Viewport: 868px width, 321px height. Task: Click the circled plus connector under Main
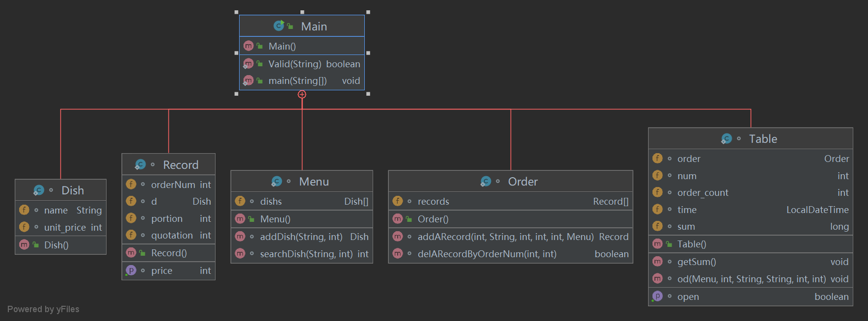coord(302,94)
